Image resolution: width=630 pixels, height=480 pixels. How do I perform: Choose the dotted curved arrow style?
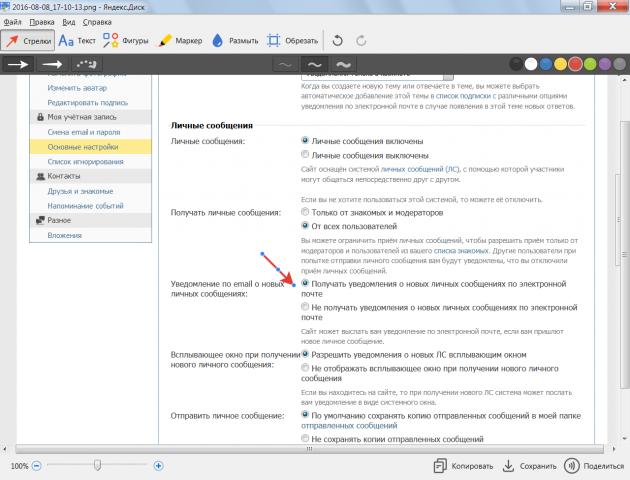86,64
